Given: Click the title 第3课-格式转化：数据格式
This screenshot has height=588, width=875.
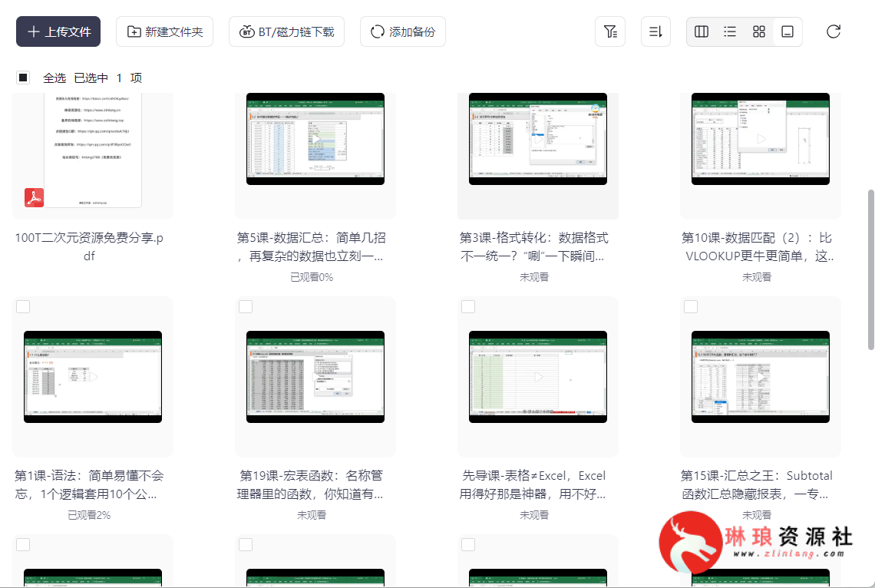Looking at the screenshot, I should click(534, 246).
